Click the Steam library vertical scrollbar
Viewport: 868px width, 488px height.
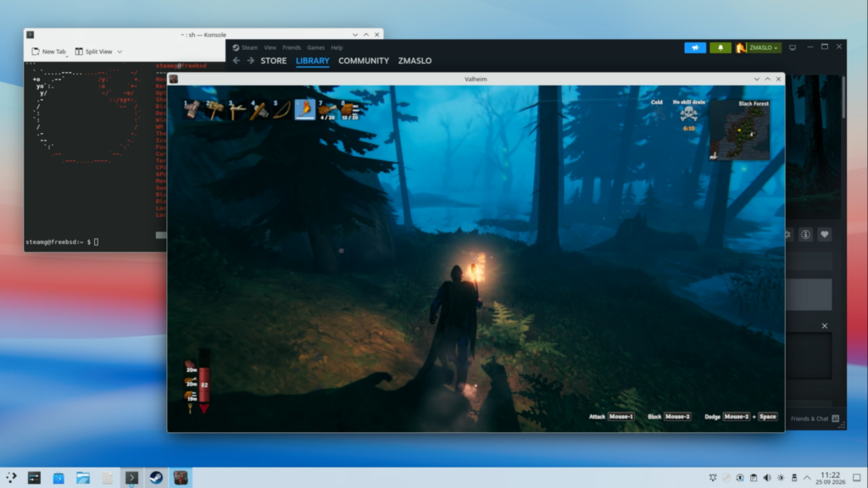tap(843, 97)
